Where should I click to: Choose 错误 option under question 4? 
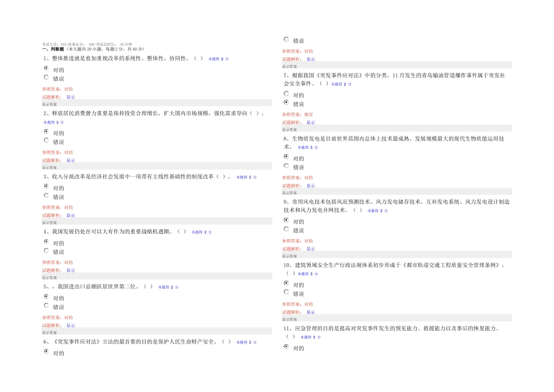click(46, 251)
